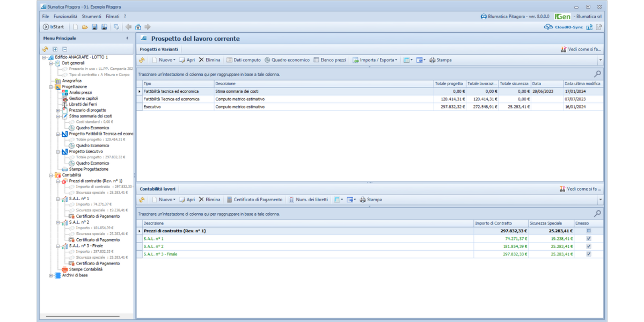Open the Funzionalità menu
This screenshot has height=322, width=644.
coord(65,17)
